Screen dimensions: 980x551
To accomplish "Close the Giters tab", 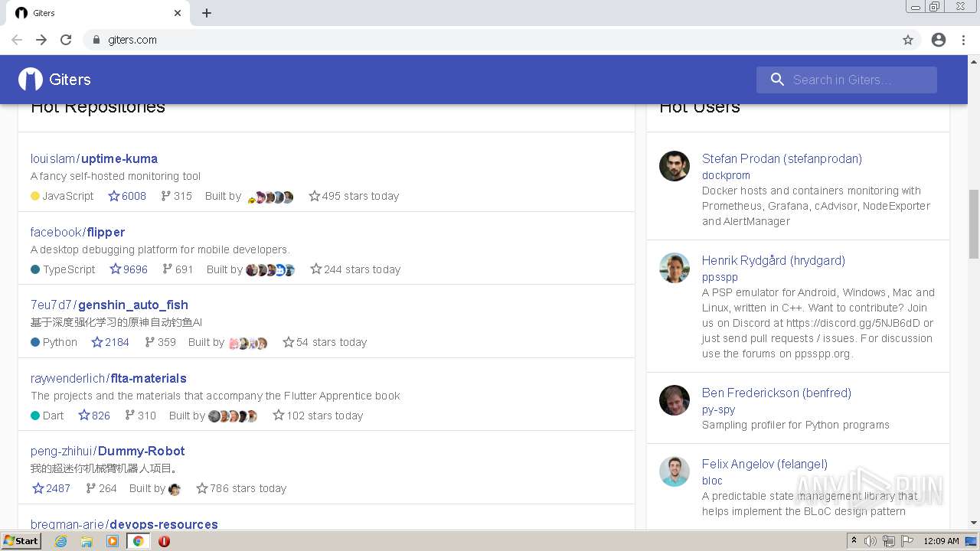I will tap(178, 13).
